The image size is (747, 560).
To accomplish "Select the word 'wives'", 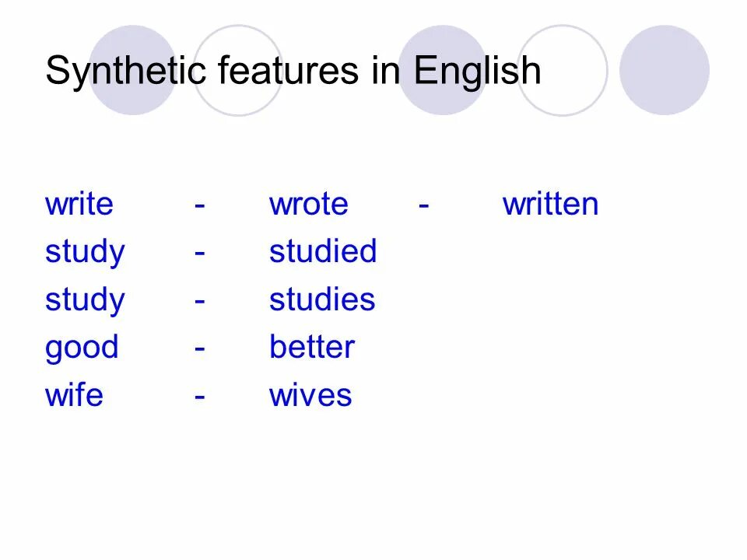I will [x=310, y=395].
